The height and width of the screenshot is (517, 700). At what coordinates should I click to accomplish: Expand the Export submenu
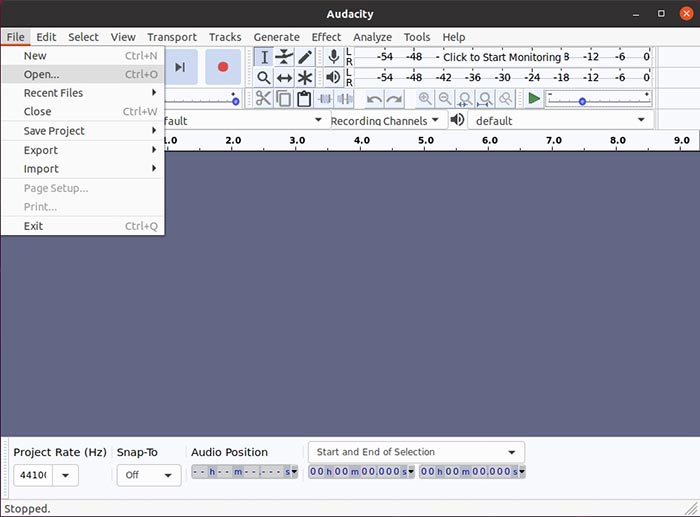coord(83,150)
